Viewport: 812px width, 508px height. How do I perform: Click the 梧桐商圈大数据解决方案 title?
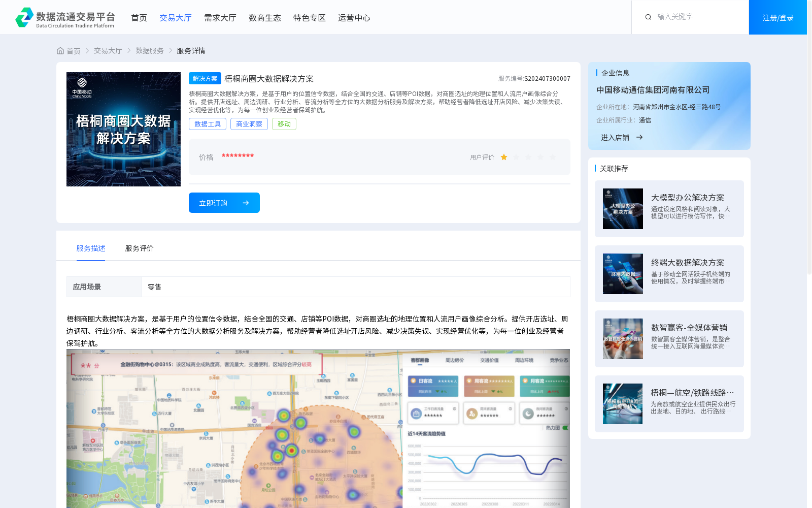click(269, 79)
